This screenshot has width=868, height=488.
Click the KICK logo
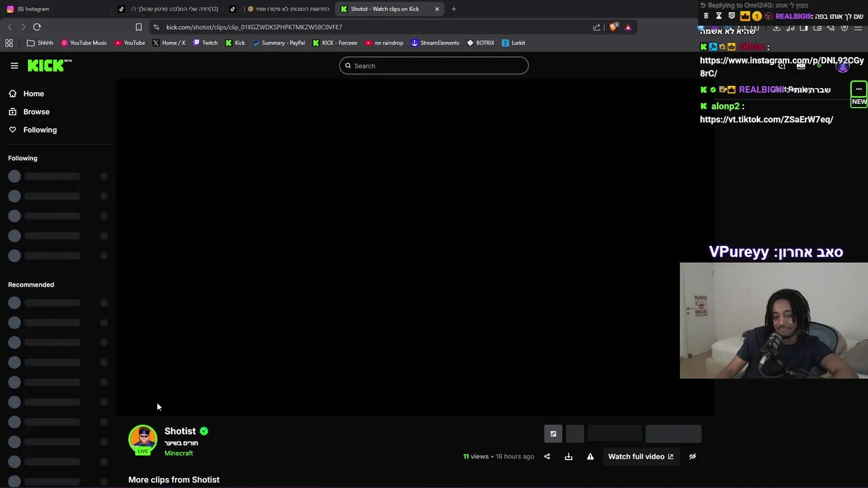pyautogui.click(x=50, y=65)
